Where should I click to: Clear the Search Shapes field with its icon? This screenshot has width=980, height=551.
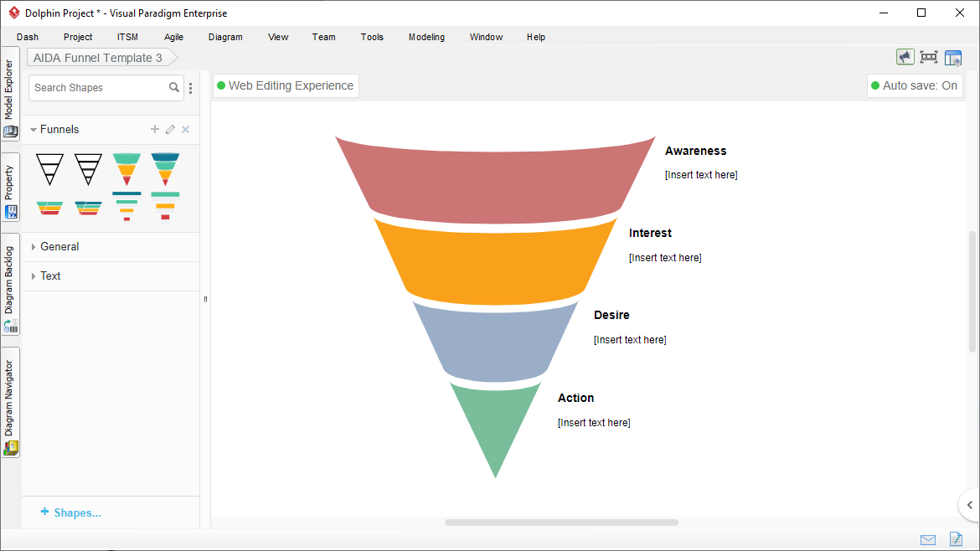[174, 87]
